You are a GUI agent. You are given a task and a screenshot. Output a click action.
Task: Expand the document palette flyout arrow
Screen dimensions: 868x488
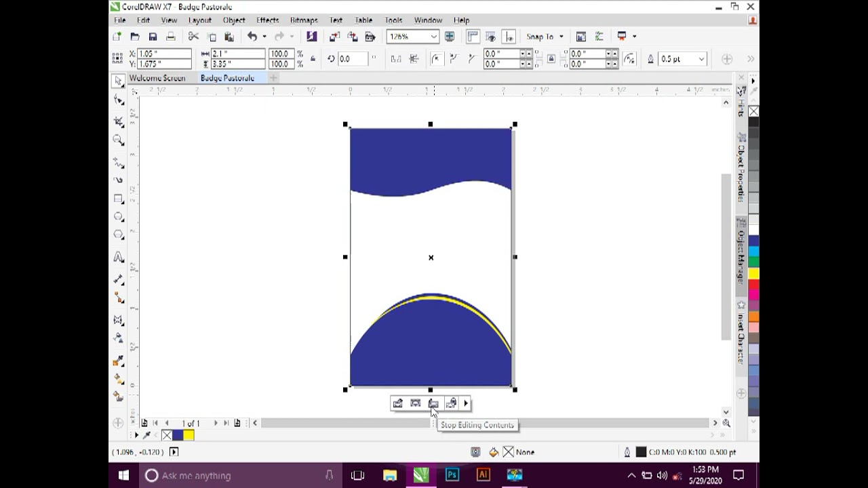[x=136, y=435]
